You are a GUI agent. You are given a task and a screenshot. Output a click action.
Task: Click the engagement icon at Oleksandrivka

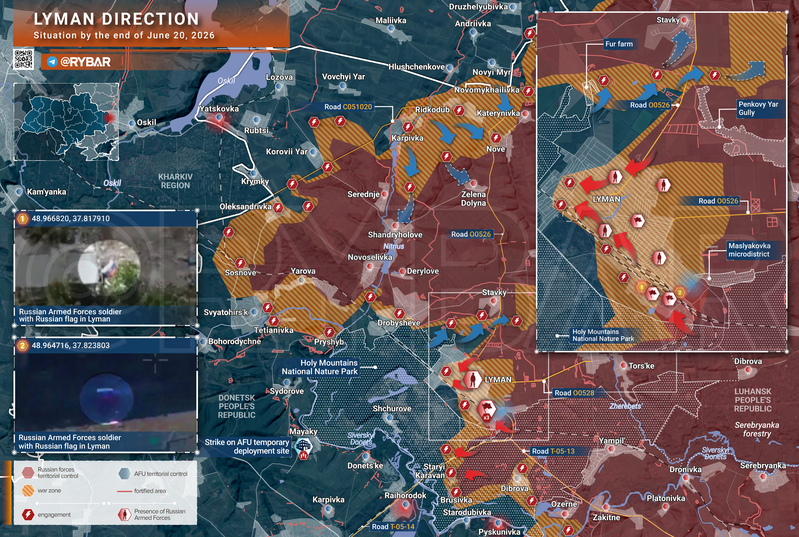pyautogui.click(x=278, y=207)
